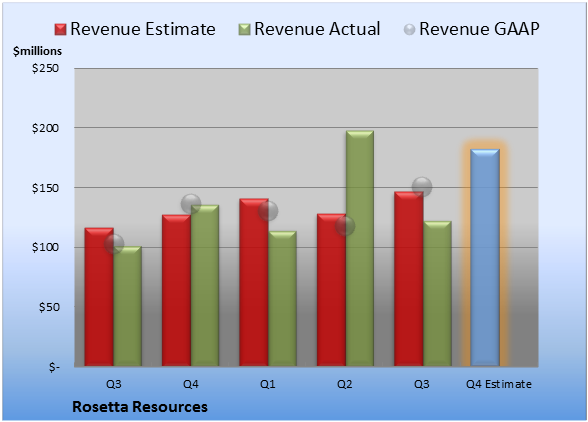Click the GAAP sphere marker above Q4
Image resolution: width=588 pixels, height=422 pixels.
point(191,204)
